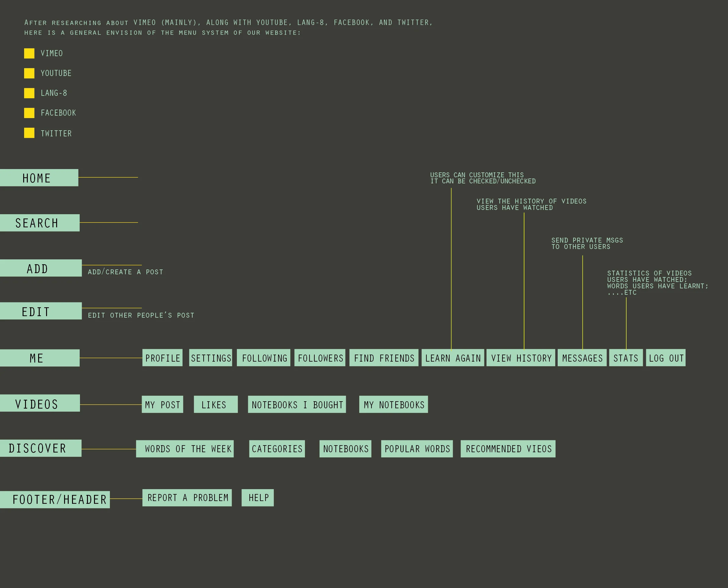Click the 'ADD/CREATE A POST' annotation
The image size is (728, 588).
[x=125, y=272]
